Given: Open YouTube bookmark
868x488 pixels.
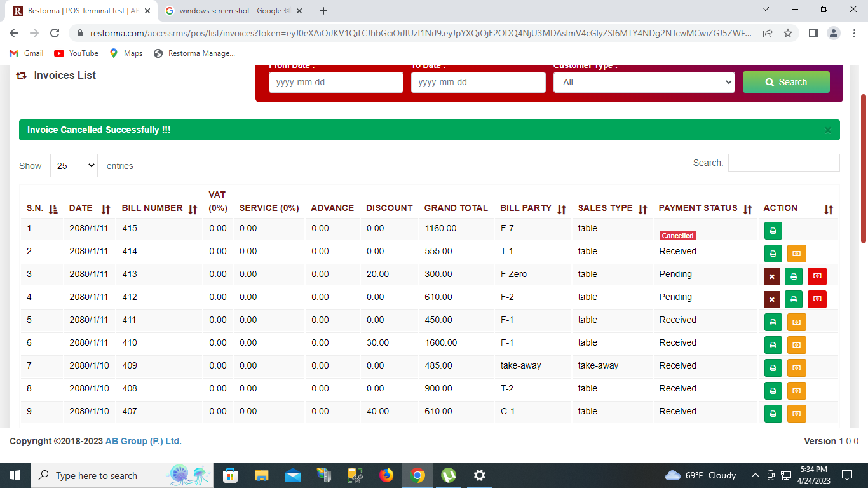Looking at the screenshot, I should click(x=76, y=53).
